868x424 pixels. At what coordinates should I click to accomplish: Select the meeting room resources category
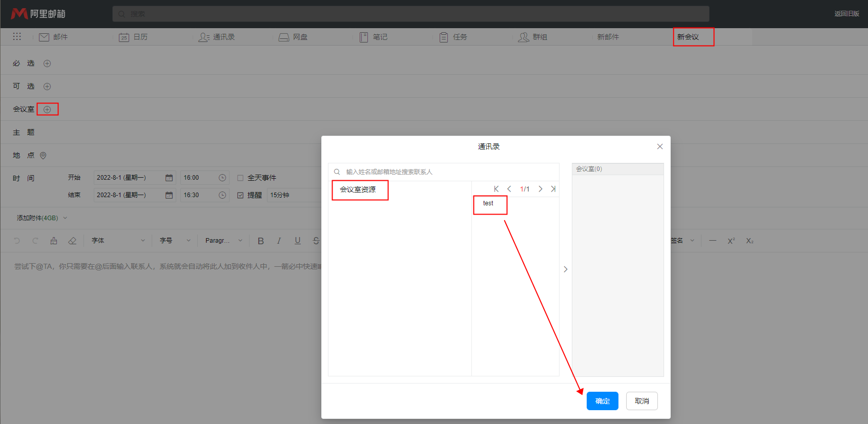pyautogui.click(x=358, y=189)
